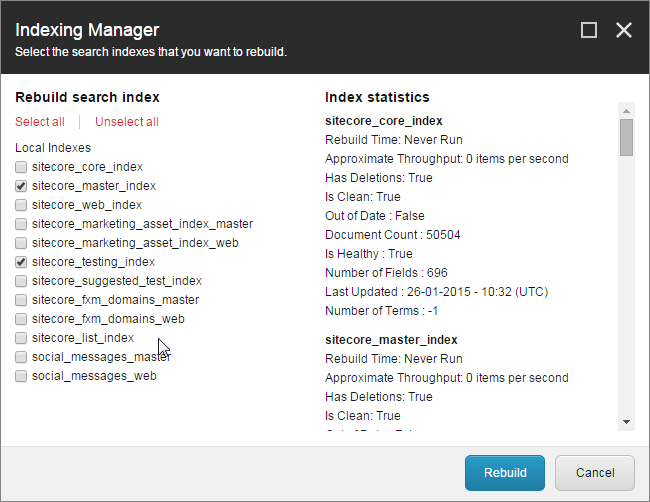Tick the sitecore_suggested_test_index checkbox
This screenshot has height=502, width=650.
[x=21, y=281]
